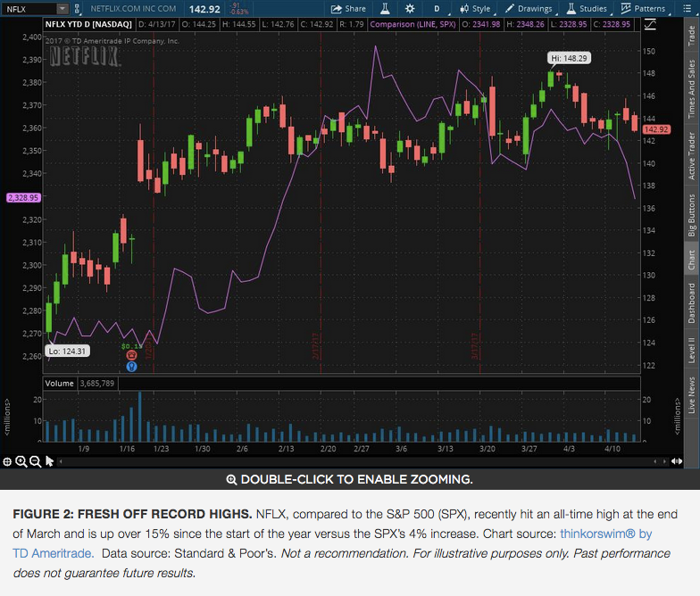Image resolution: width=700 pixels, height=596 pixels.
Task: Click the NETFLIX.COM INC COM company name
Action: tap(133, 9)
